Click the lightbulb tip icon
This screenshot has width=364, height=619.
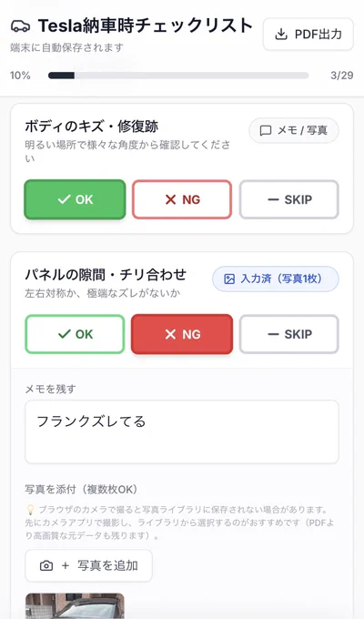pyautogui.click(x=30, y=510)
